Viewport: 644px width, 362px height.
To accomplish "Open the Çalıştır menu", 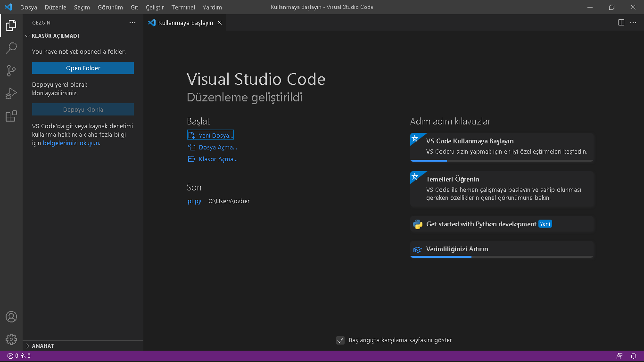I will click(x=155, y=7).
